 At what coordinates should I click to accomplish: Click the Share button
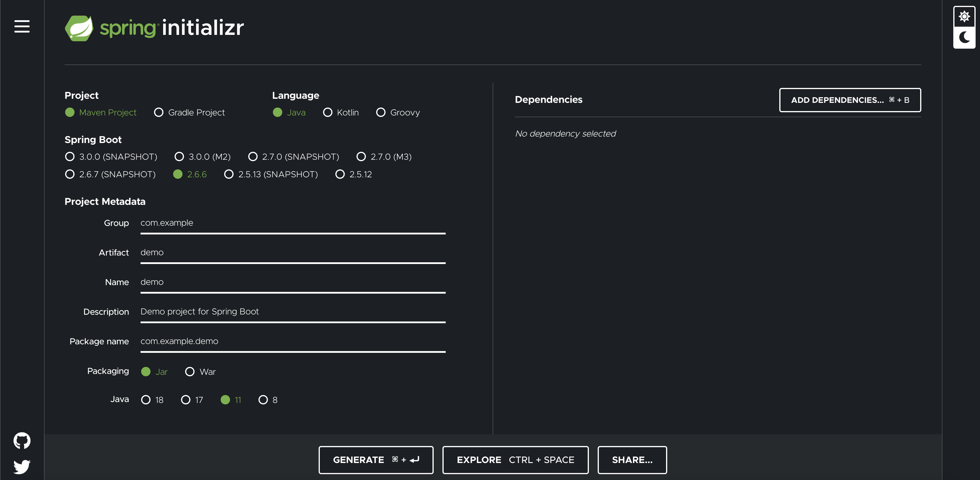pos(632,460)
